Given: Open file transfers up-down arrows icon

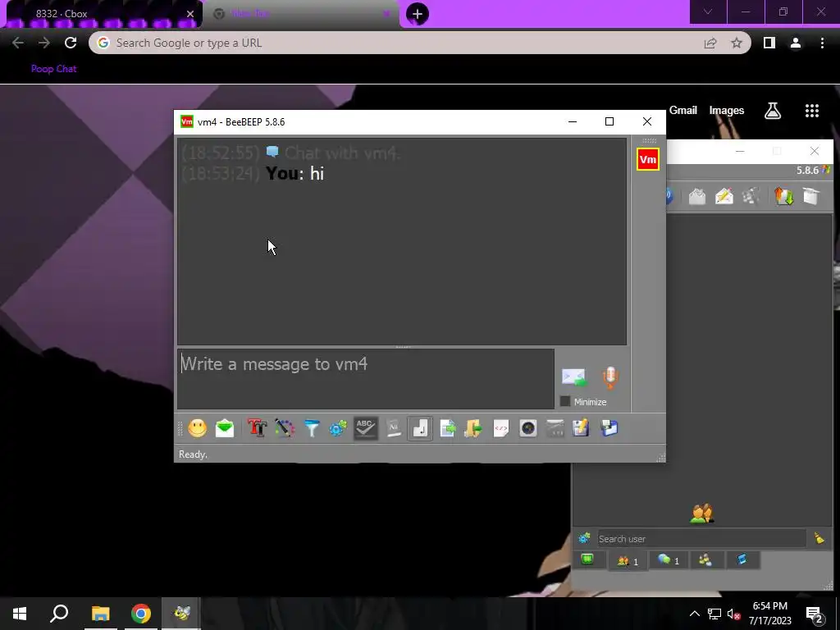Looking at the screenshot, I should [x=783, y=196].
